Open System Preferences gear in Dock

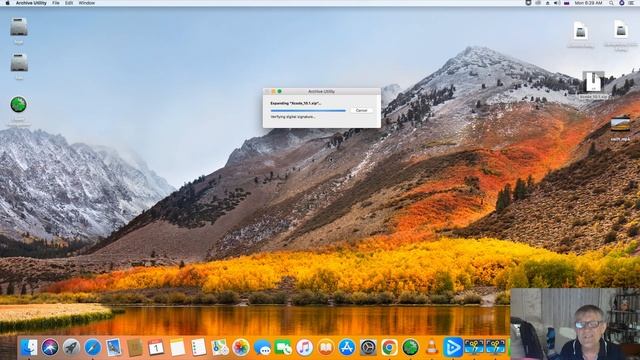tap(368, 347)
